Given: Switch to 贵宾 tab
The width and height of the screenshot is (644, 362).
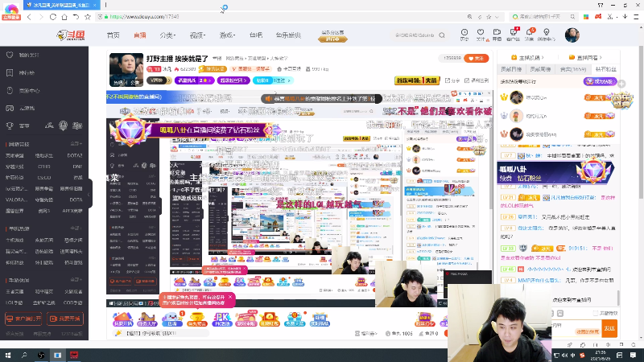Looking at the screenshot, I should pos(573,69).
